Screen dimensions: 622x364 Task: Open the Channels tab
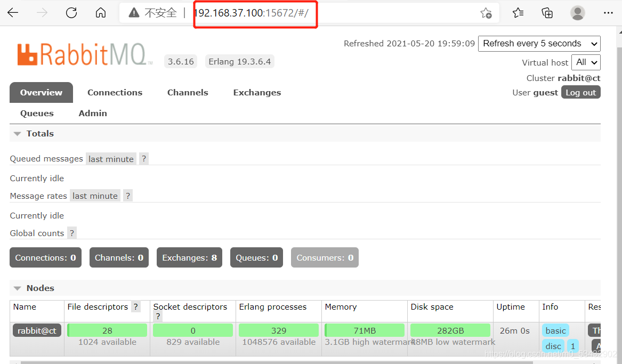tap(188, 92)
